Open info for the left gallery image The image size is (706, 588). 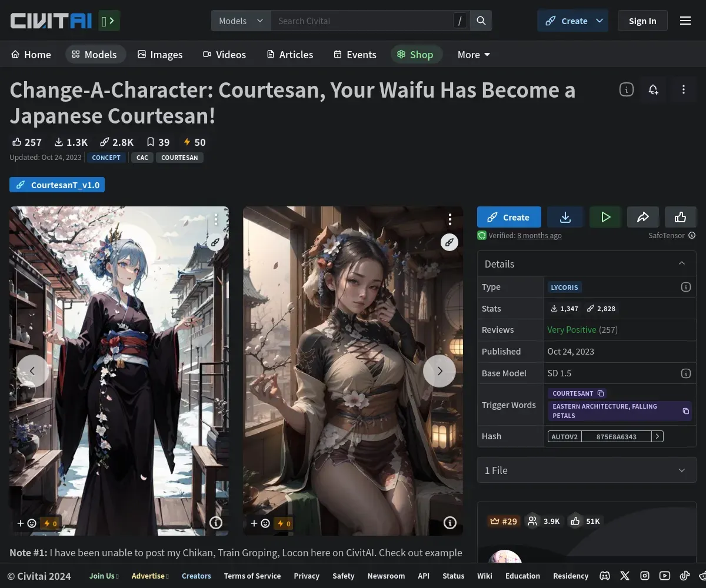(216, 523)
